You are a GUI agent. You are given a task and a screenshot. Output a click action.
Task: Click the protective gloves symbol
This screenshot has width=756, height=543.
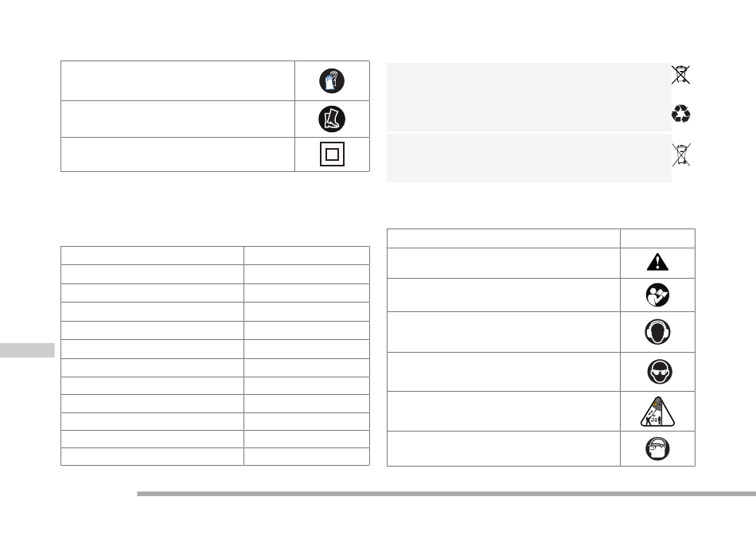tap(332, 80)
